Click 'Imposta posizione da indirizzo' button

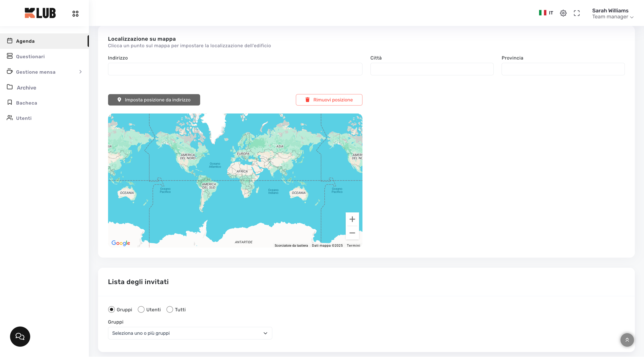click(154, 100)
